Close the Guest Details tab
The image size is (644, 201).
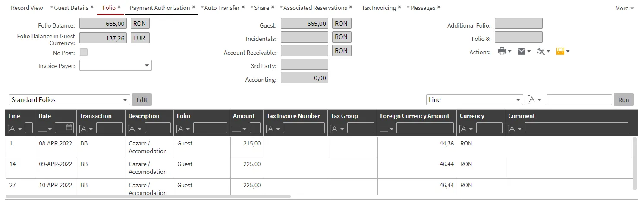coord(92,7)
